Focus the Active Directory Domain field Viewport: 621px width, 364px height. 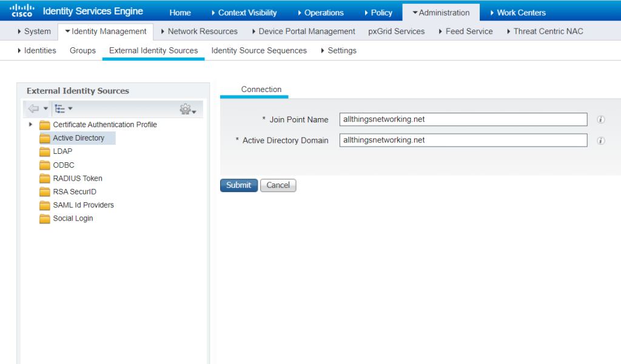[463, 141]
